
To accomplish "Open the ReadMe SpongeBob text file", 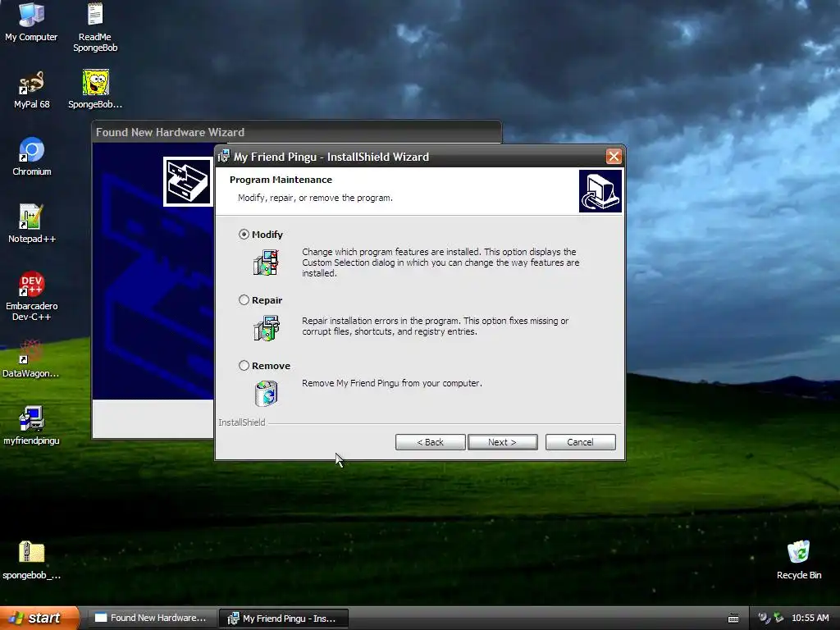I will pyautogui.click(x=95, y=28).
